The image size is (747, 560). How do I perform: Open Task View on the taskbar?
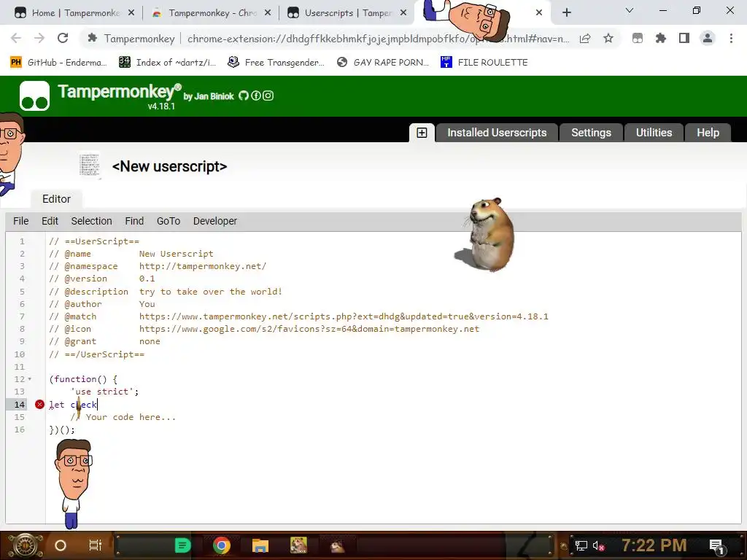96,545
